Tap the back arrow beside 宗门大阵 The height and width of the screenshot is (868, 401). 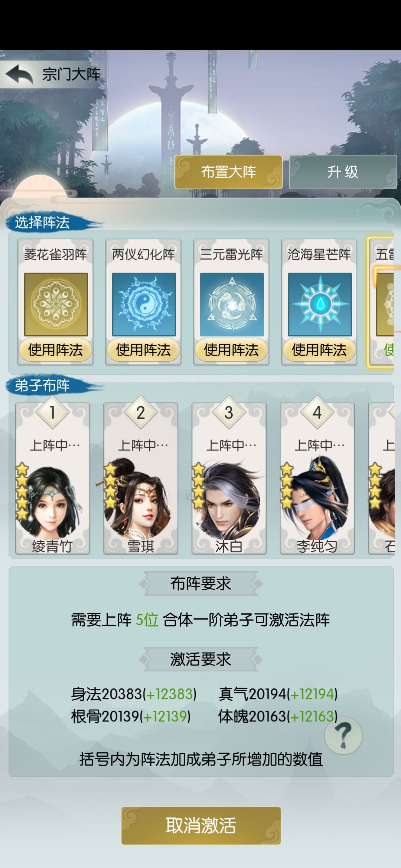click(x=19, y=74)
